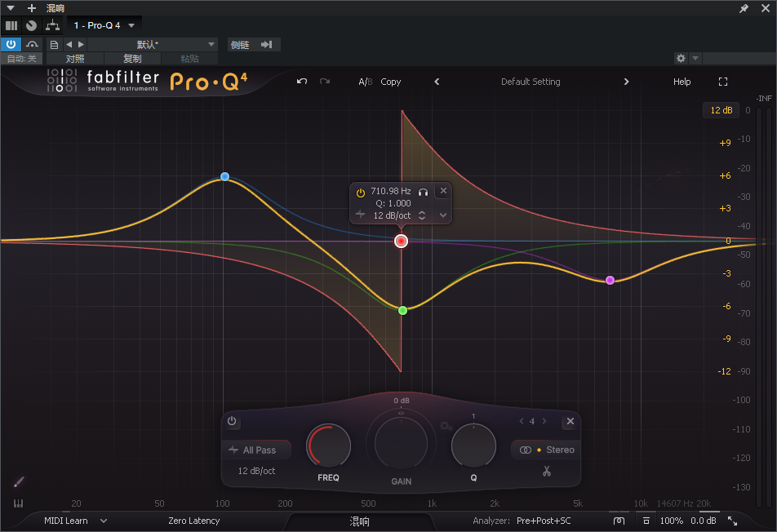The image size is (777, 532).
Task: Open Help
Action: [x=682, y=82]
